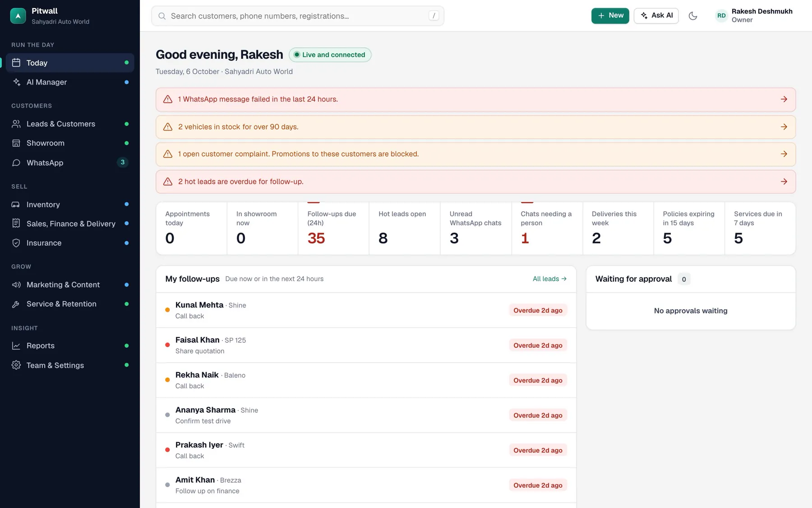Click the Pitwall logo icon
The width and height of the screenshot is (812, 508).
(x=18, y=16)
